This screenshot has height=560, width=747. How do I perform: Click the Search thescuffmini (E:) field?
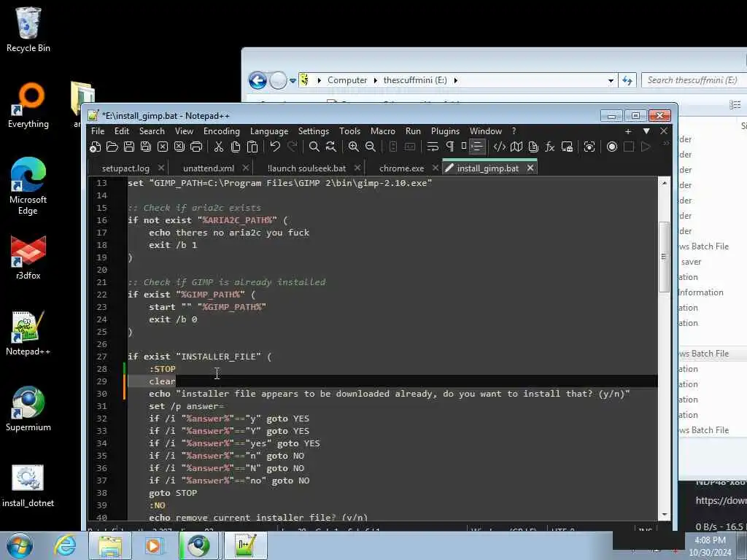694,80
